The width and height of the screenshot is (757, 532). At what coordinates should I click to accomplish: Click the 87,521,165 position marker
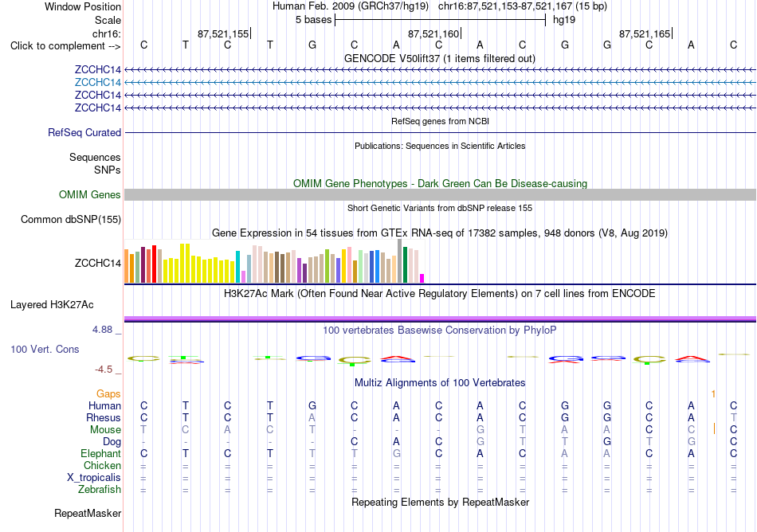coord(645,33)
